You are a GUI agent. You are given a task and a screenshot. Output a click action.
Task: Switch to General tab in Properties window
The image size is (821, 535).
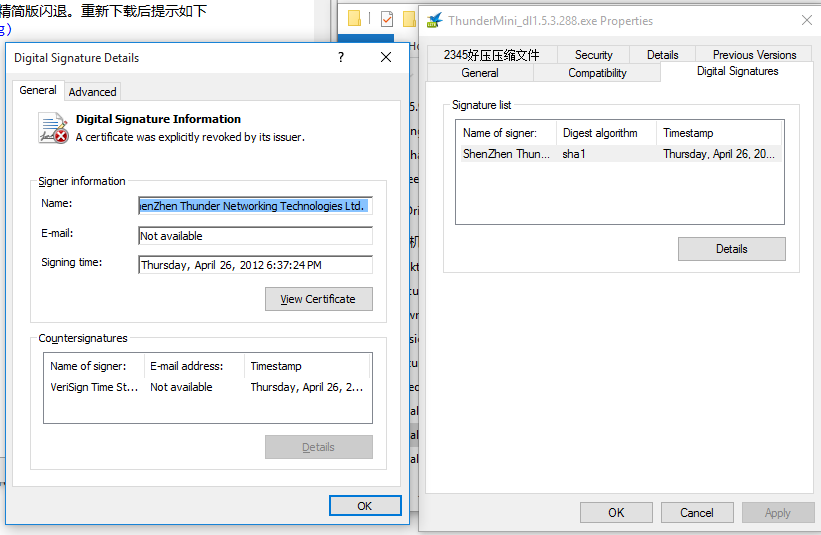(480, 73)
